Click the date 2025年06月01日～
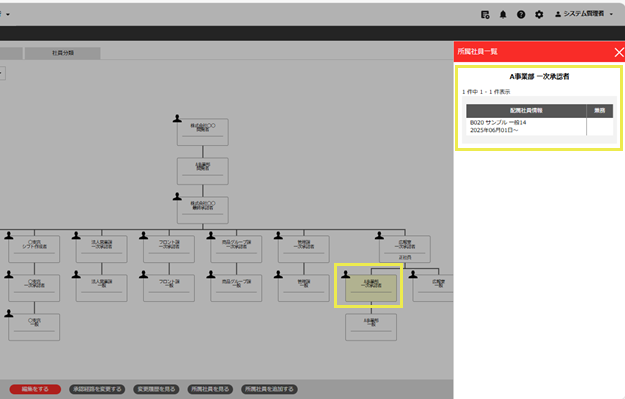The width and height of the screenshot is (625, 399). 494,130
